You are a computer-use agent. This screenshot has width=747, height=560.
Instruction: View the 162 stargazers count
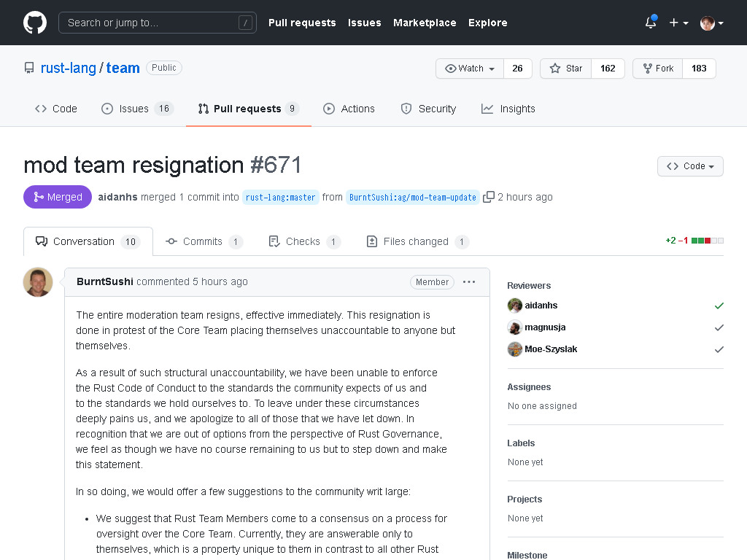click(x=608, y=69)
